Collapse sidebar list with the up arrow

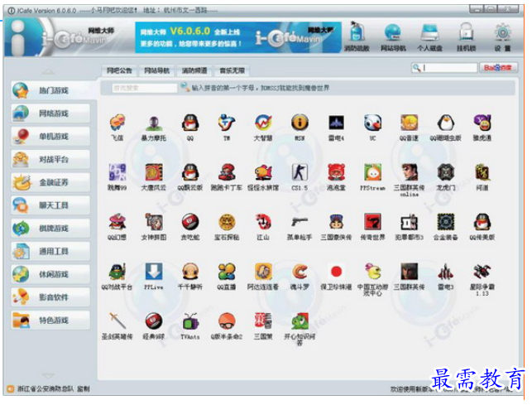click(49, 72)
